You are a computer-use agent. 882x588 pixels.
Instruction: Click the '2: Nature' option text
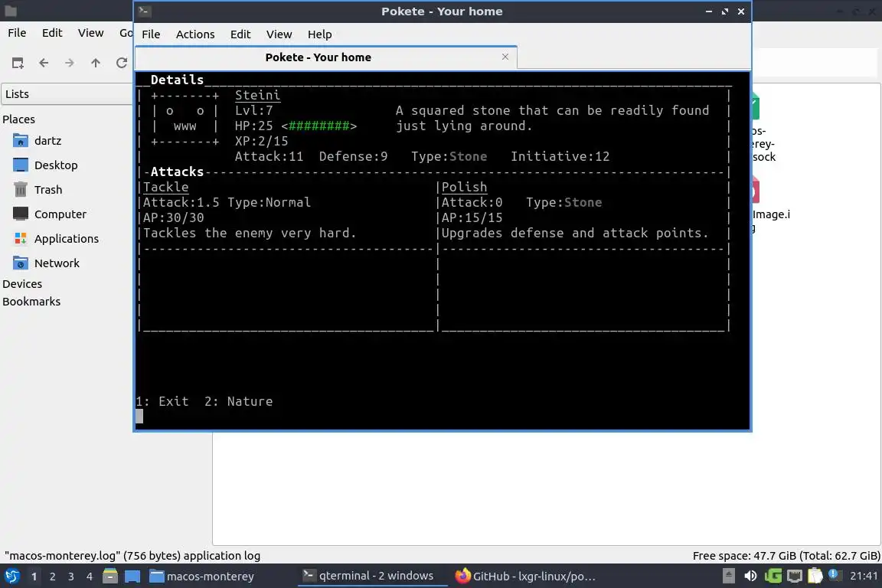coord(239,401)
